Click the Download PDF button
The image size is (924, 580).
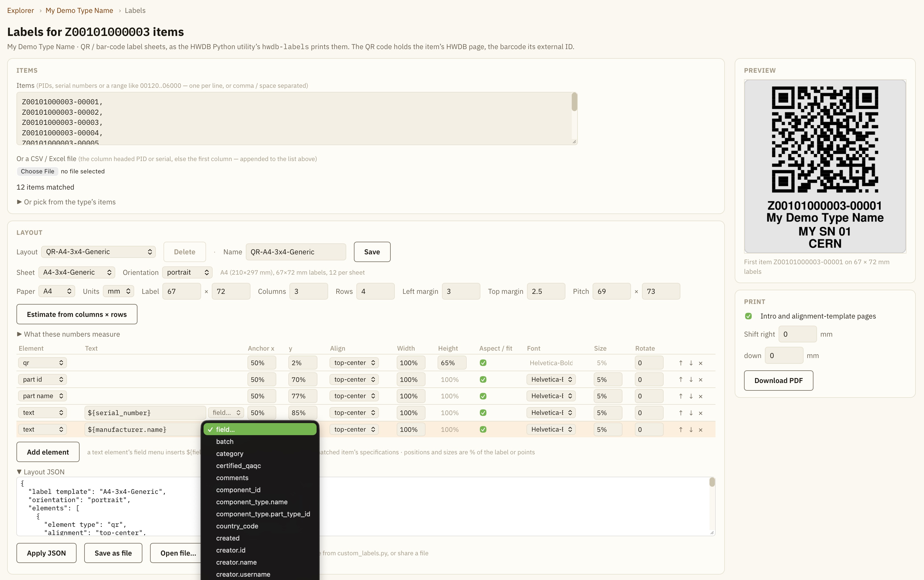pos(778,381)
